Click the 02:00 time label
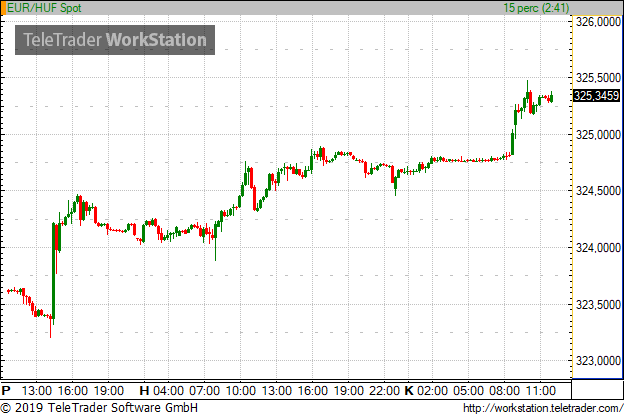Screen dimensions: 624x417 click(433, 390)
